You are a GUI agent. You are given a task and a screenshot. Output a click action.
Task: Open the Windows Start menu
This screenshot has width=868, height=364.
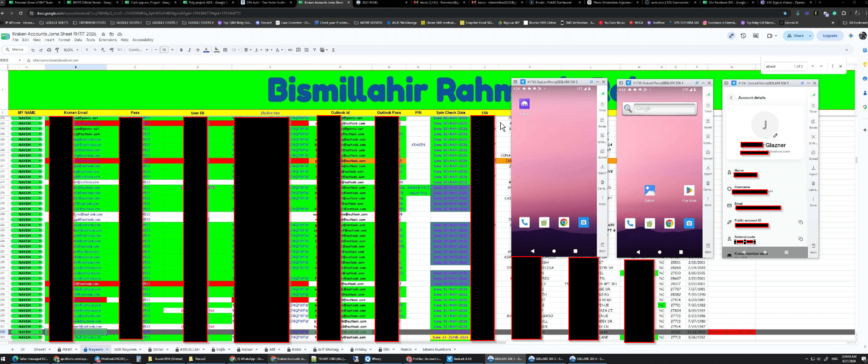coord(3,359)
